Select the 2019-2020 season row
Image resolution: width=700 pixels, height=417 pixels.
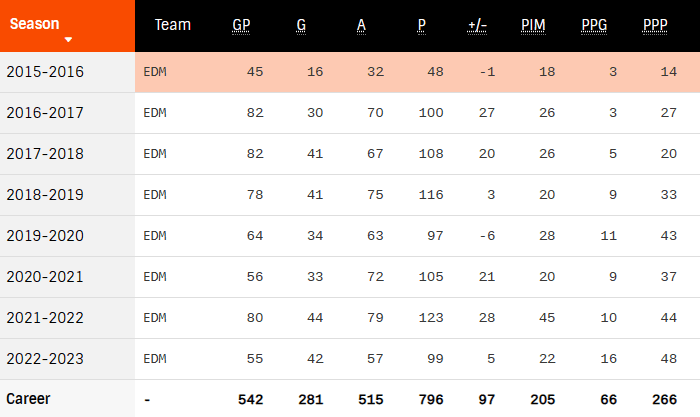point(45,236)
